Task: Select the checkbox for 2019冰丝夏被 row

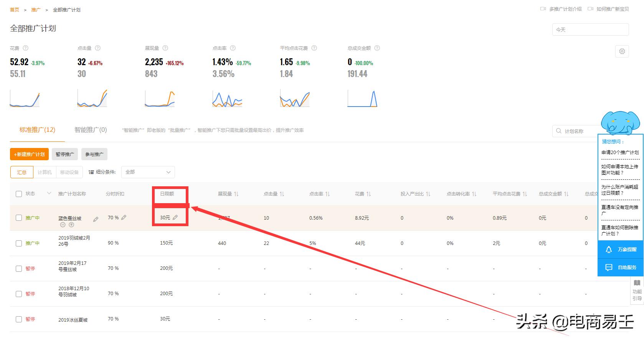Action: [x=19, y=319]
